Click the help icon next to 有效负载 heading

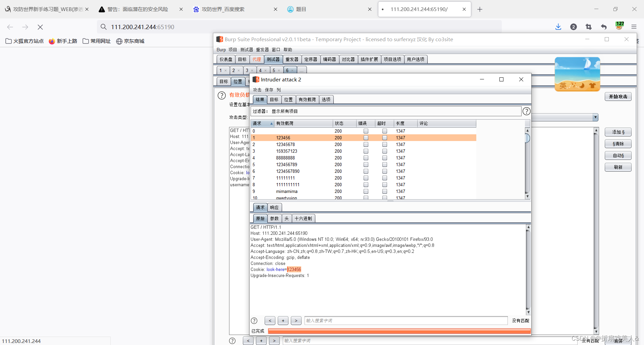[222, 95]
